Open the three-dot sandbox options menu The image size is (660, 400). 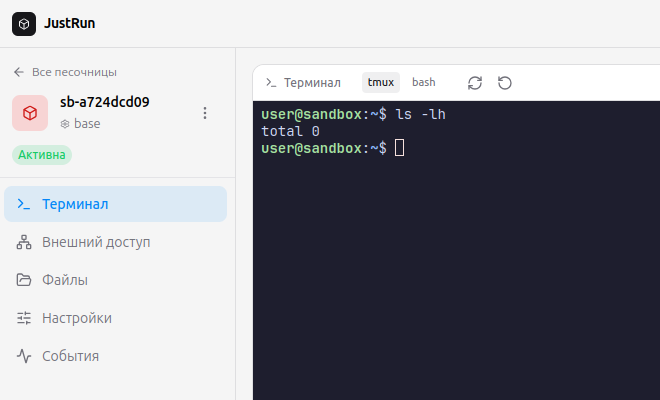[205, 113]
